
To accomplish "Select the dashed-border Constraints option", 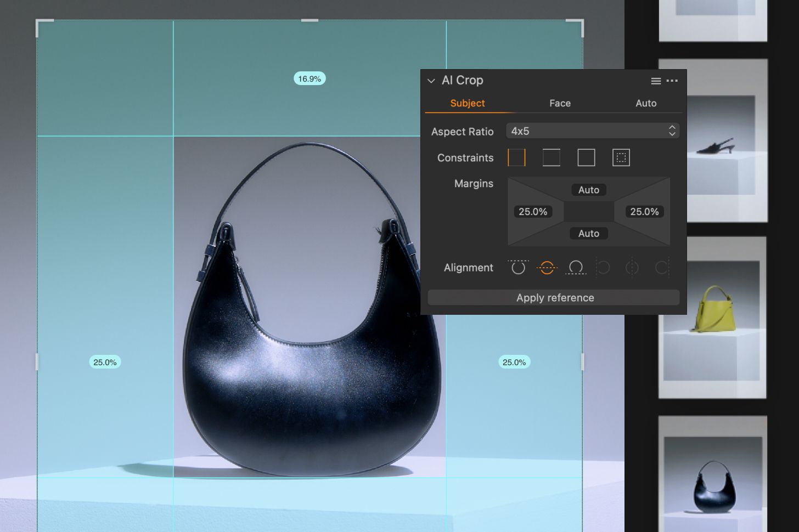I will click(x=621, y=157).
